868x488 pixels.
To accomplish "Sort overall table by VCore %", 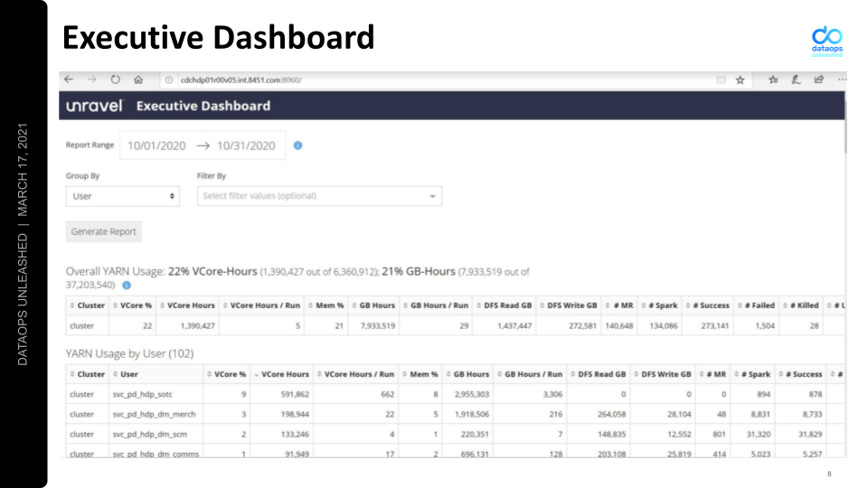I will (132, 305).
